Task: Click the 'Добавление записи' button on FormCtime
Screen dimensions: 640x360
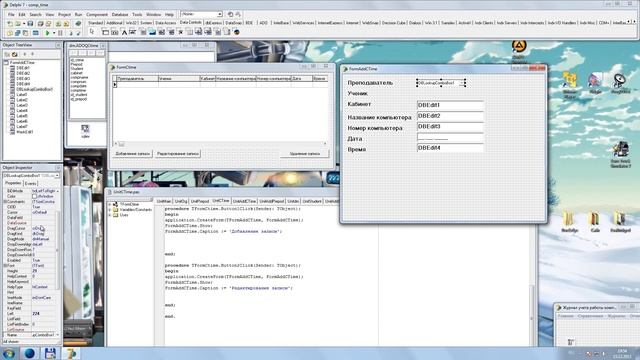Action: point(133,154)
